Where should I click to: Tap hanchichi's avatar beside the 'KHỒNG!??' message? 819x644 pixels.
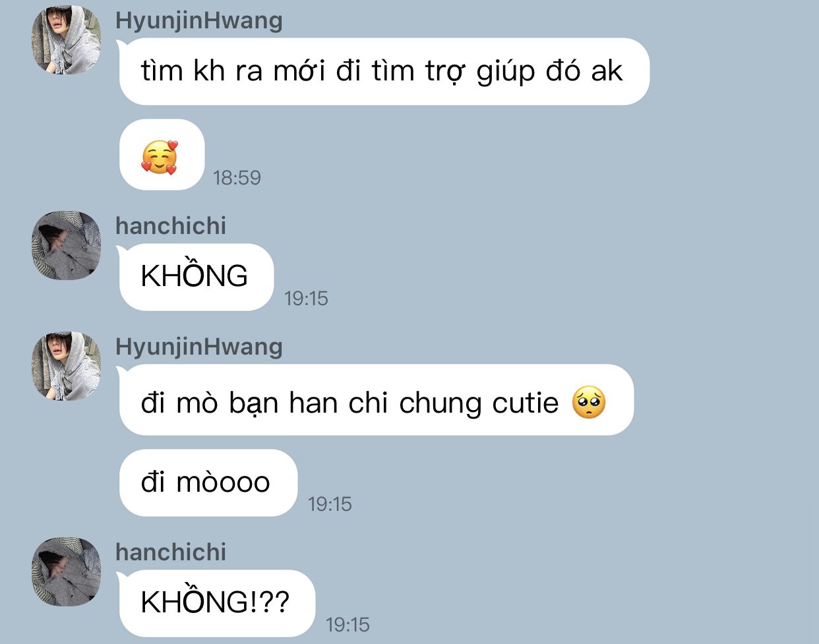coord(67,571)
